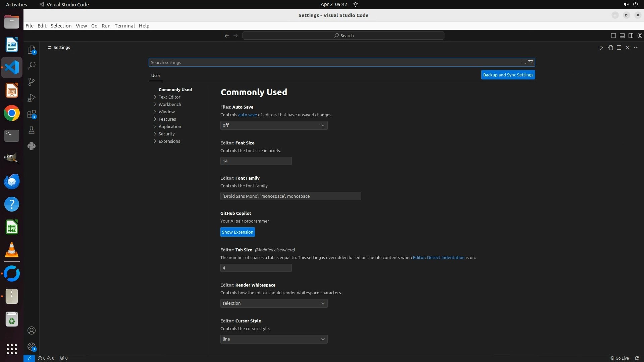Open the Auto Save dropdown

coord(274,125)
